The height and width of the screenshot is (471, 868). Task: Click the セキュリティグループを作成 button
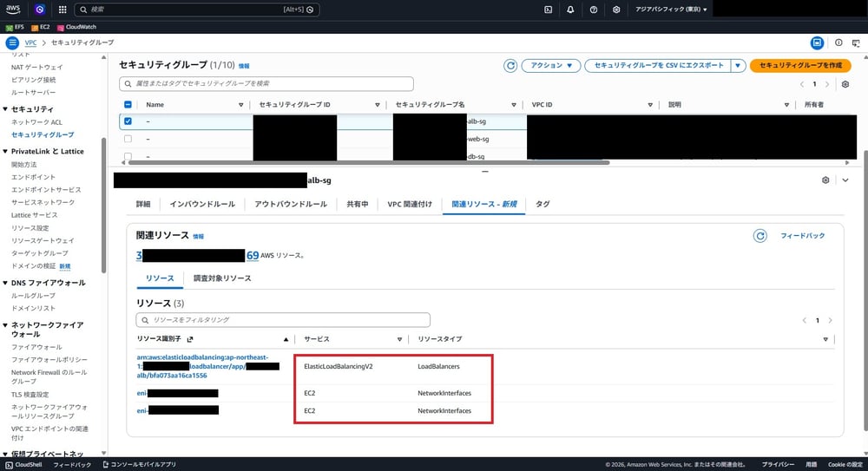coord(799,65)
